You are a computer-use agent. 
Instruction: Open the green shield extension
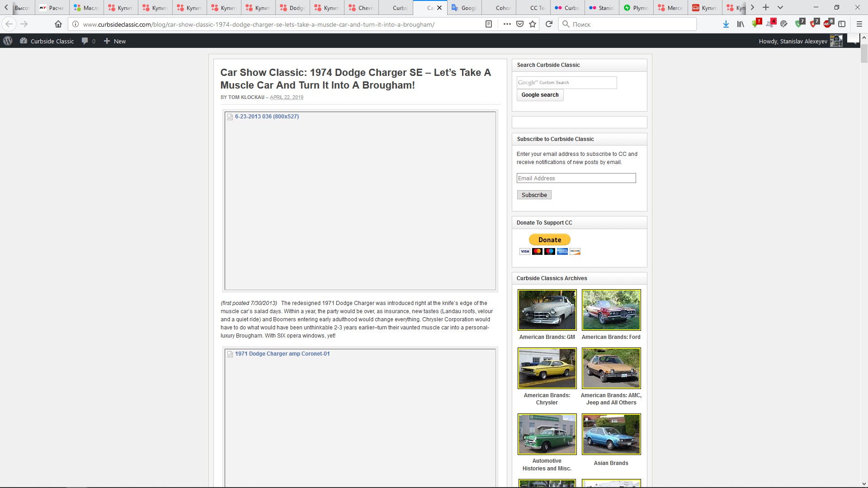click(x=799, y=23)
